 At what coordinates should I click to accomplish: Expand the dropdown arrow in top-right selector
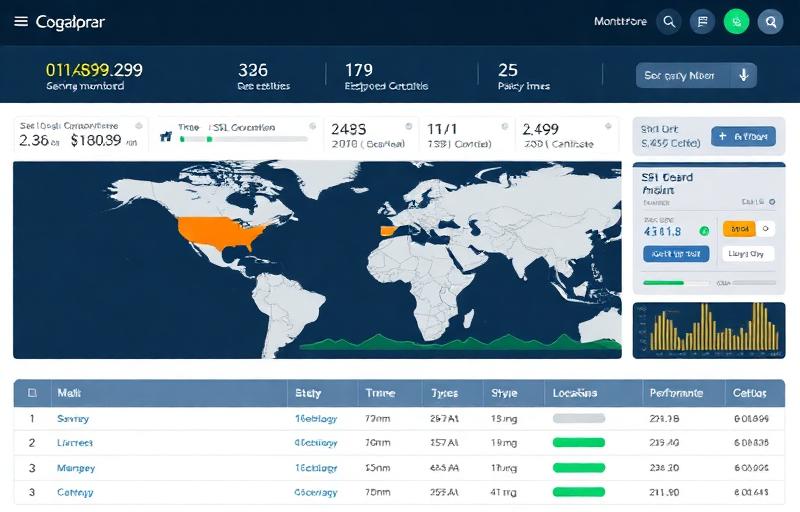(x=743, y=75)
